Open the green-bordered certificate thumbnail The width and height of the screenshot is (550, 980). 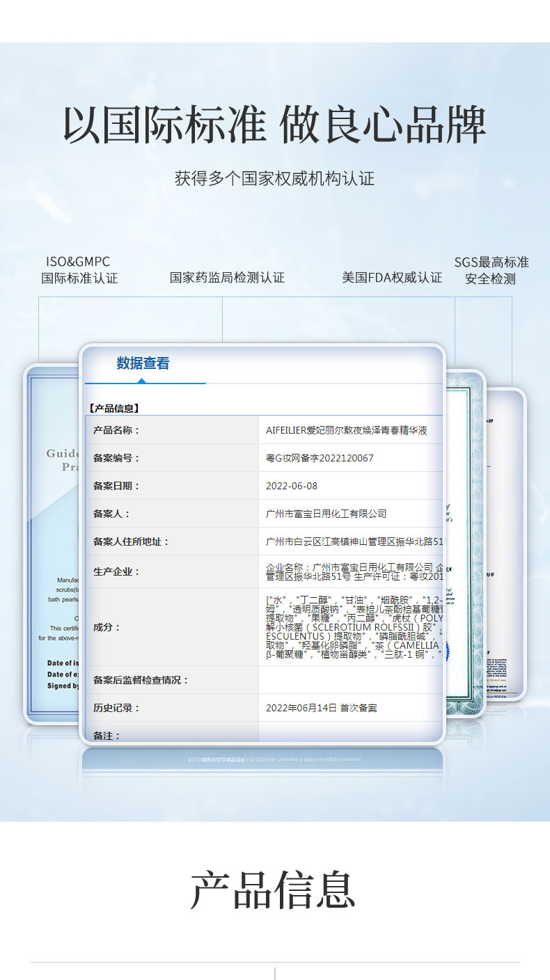pos(464,543)
